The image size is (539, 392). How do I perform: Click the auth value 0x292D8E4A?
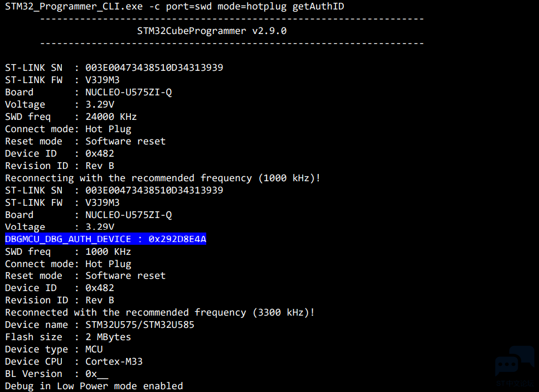point(177,239)
